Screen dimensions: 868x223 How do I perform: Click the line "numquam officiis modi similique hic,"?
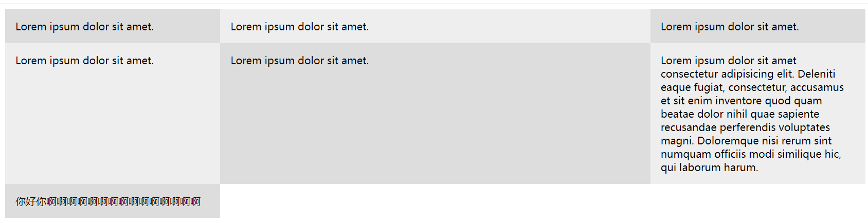point(751,154)
